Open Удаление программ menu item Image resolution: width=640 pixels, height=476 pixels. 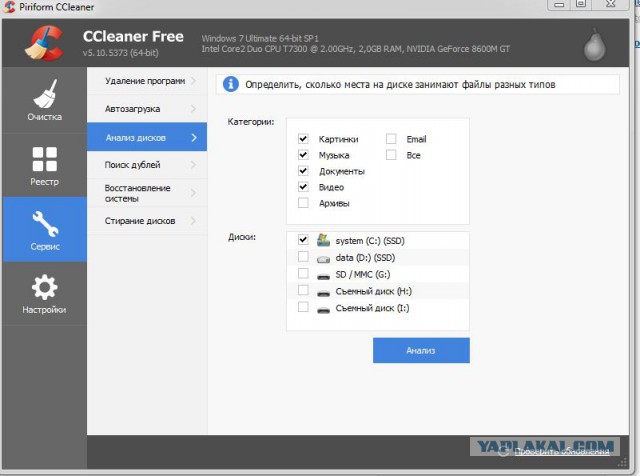147,81
